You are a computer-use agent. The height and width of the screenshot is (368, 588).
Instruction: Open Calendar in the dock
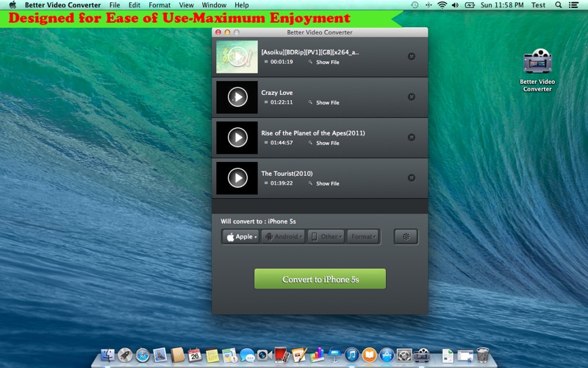click(x=195, y=355)
